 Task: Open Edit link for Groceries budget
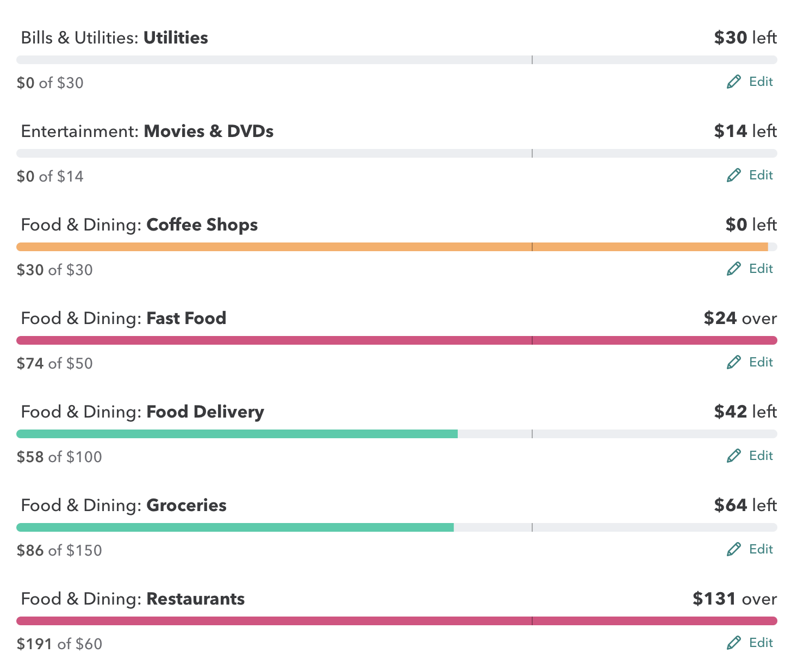[x=761, y=549]
